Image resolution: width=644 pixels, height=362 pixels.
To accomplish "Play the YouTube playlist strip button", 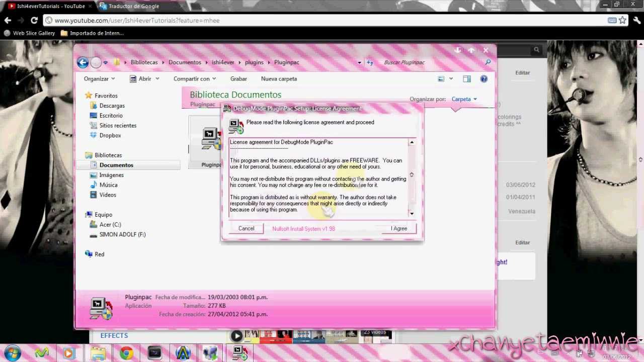I will [x=236, y=336].
